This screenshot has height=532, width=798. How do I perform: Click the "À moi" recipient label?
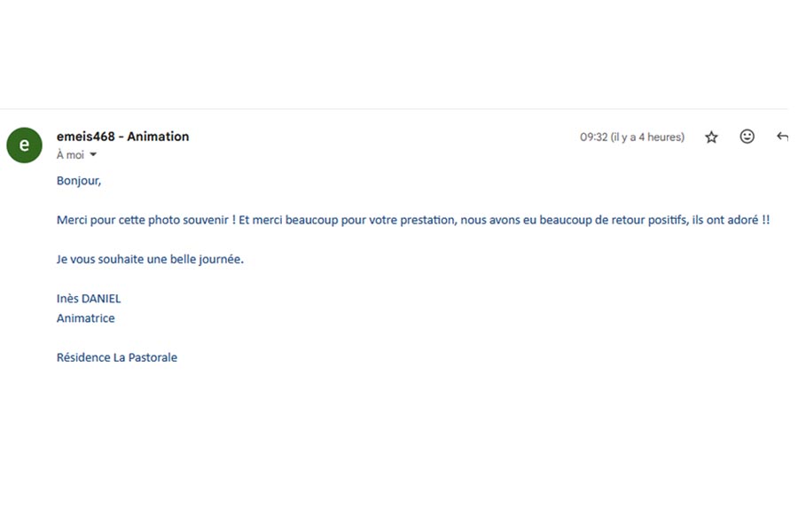pyautogui.click(x=70, y=155)
